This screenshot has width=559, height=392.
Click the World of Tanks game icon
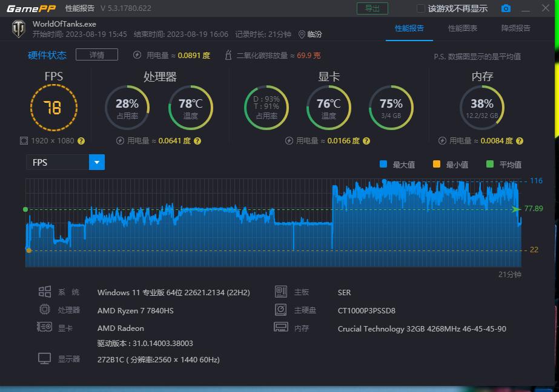[x=19, y=29]
